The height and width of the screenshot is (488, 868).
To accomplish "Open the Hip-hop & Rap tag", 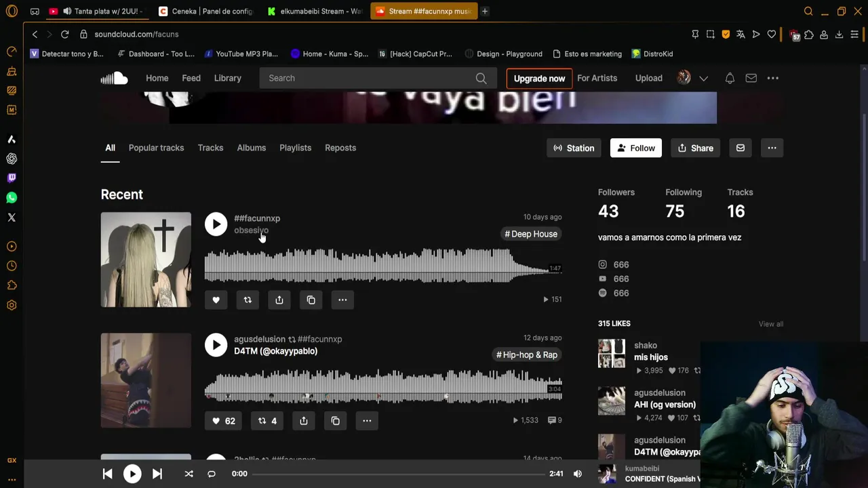I will click(527, 354).
